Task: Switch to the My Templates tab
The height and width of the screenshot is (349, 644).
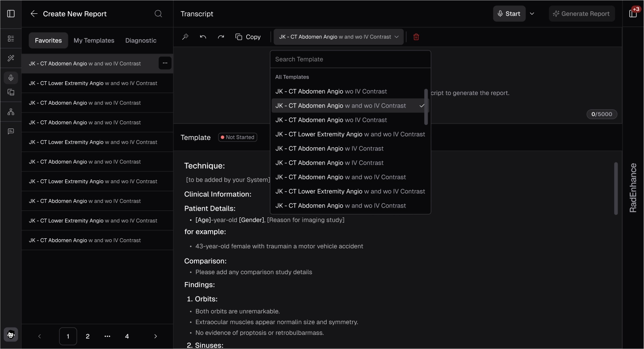Action: (94, 40)
